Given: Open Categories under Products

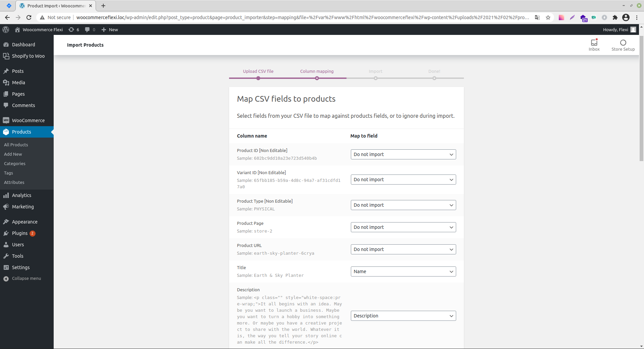Looking at the screenshot, I should 14,163.
